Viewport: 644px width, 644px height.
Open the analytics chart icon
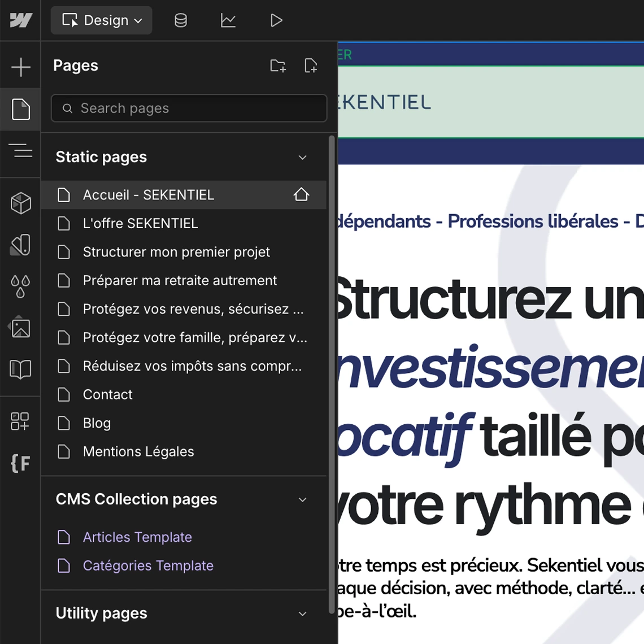(228, 20)
